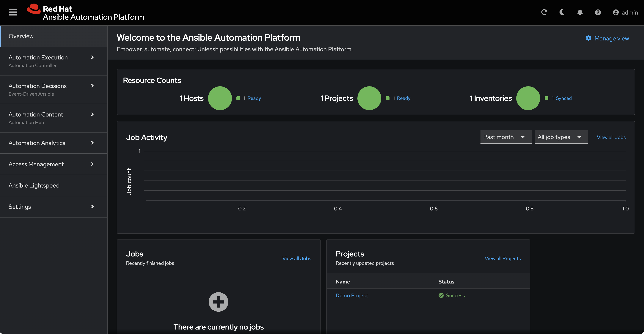Click the plus icon in Jobs card
The image size is (644, 334).
218,302
